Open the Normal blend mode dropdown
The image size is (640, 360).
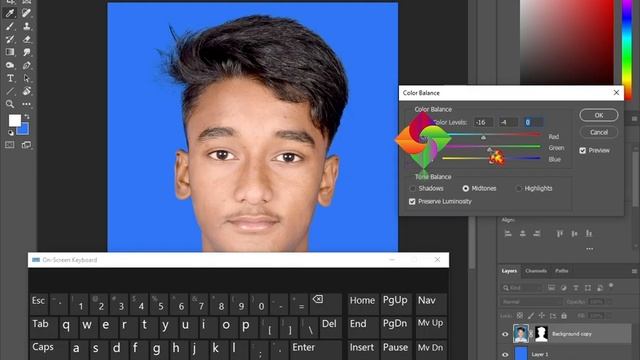point(530,302)
